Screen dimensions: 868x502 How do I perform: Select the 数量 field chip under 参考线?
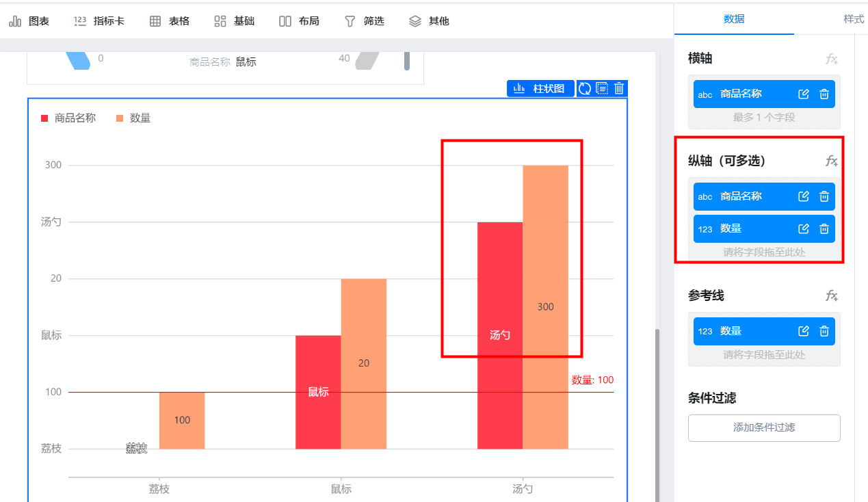click(x=764, y=331)
